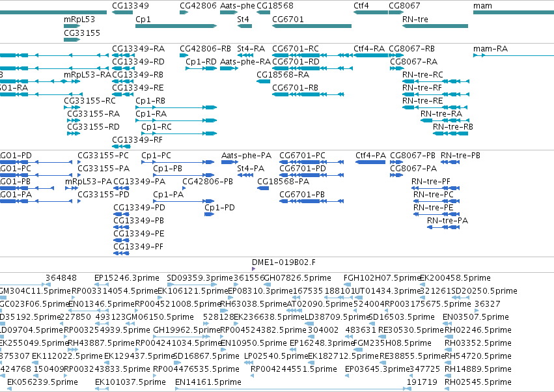Click the Ctf4-PA protein label
554x392 pixels.
point(370,156)
